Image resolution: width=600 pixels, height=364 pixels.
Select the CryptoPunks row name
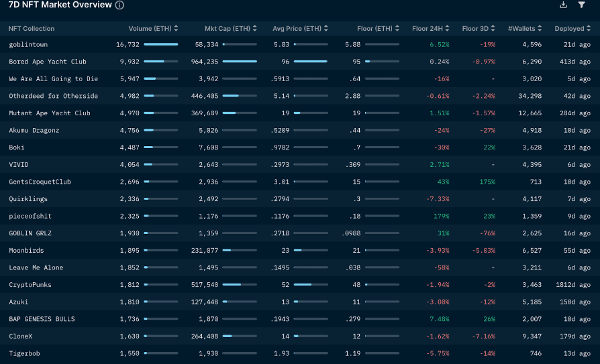30,285
